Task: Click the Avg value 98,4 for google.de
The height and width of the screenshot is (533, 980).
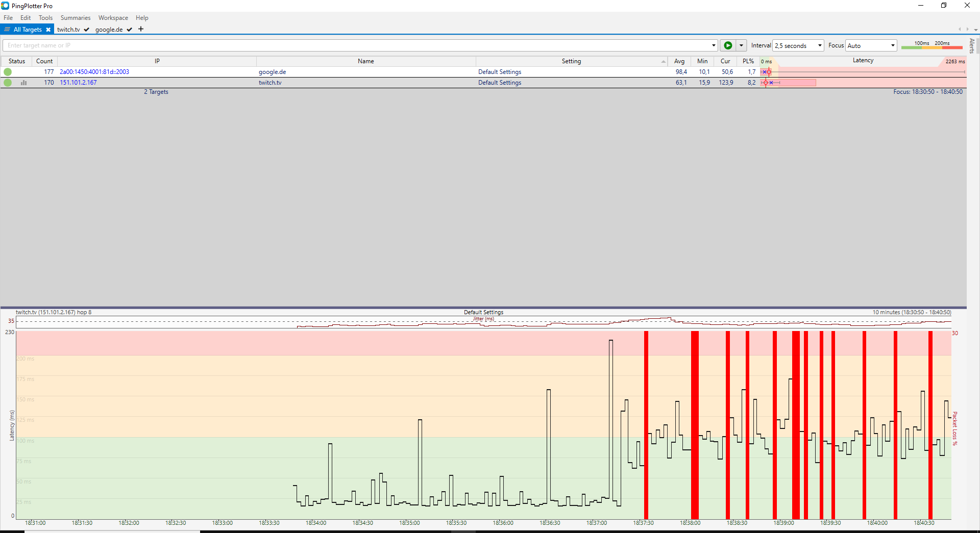Action: pyautogui.click(x=681, y=72)
